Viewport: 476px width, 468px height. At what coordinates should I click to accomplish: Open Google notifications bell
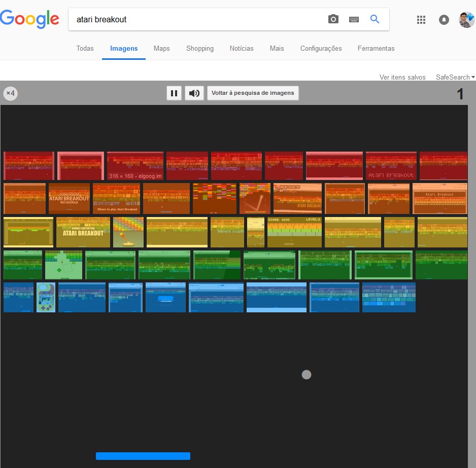coord(444,20)
